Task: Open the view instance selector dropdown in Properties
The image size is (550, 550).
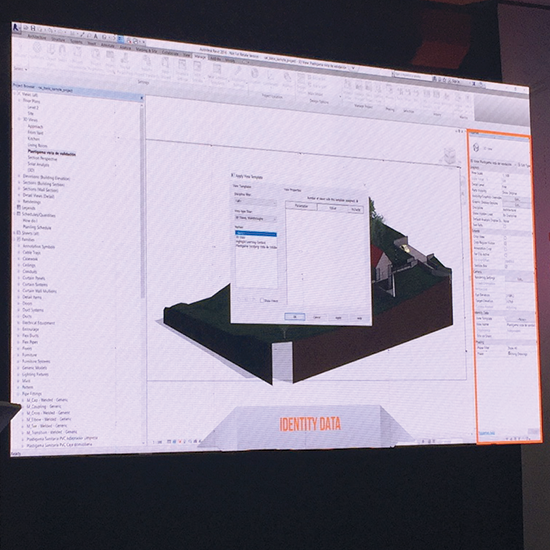Action: [493, 163]
